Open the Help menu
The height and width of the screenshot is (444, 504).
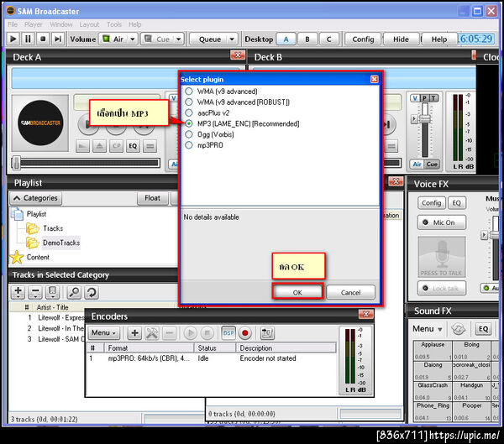[x=135, y=24]
